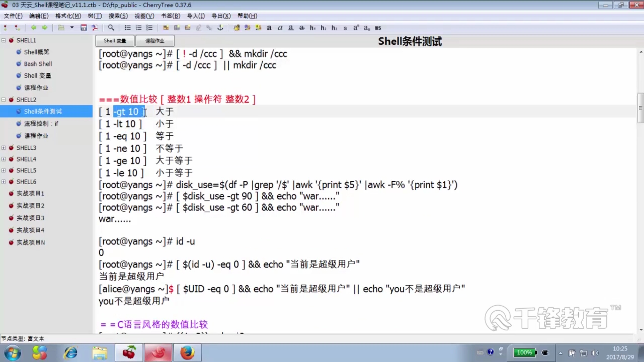Collapse the SHELL2 tree node
This screenshot has width=644, height=362.
pyautogui.click(x=4, y=100)
